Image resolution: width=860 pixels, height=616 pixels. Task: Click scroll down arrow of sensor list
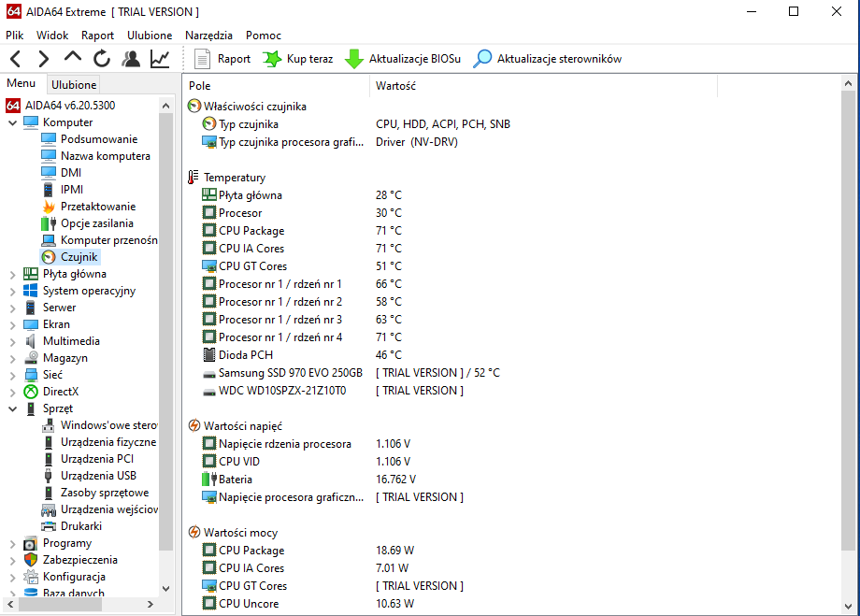[x=848, y=606]
